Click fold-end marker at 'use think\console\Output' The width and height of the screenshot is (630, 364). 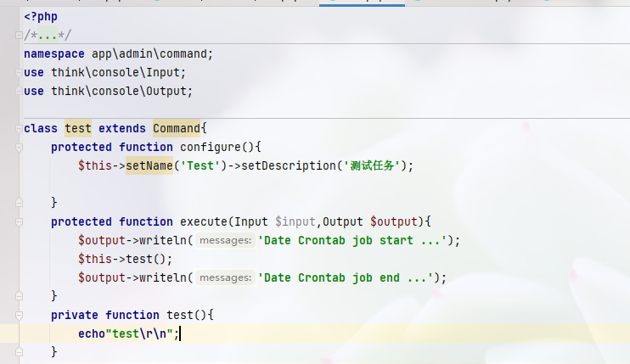pyautogui.click(x=19, y=91)
